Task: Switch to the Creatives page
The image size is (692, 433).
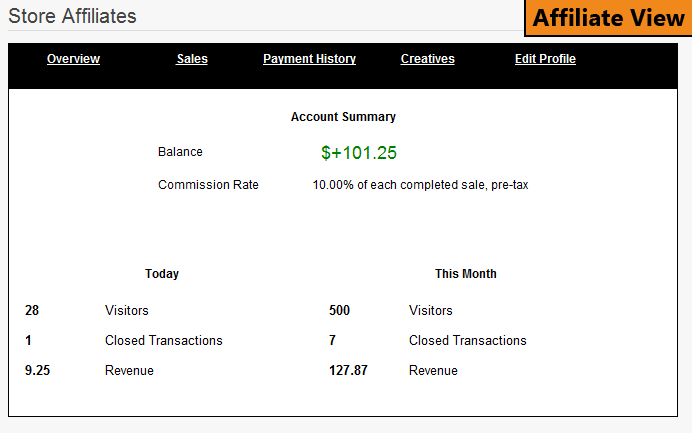Action: point(427,59)
